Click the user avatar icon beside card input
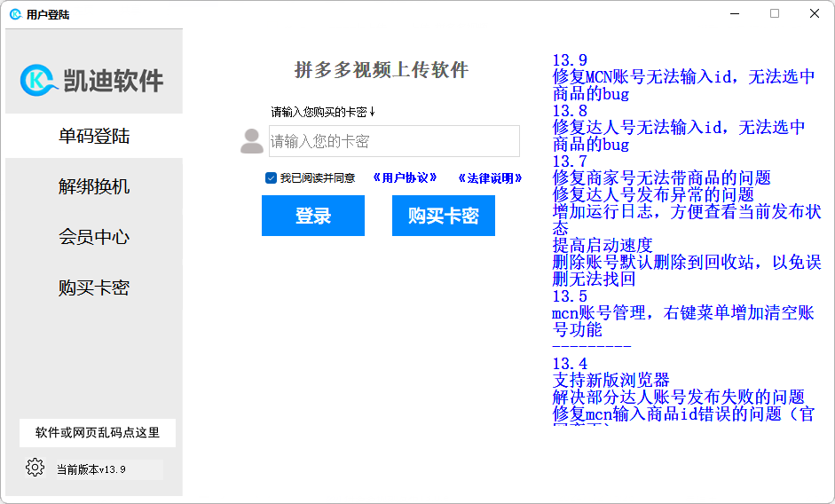The height and width of the screenshot is (504, 835). pyautogui.click(x=252, y=141)
